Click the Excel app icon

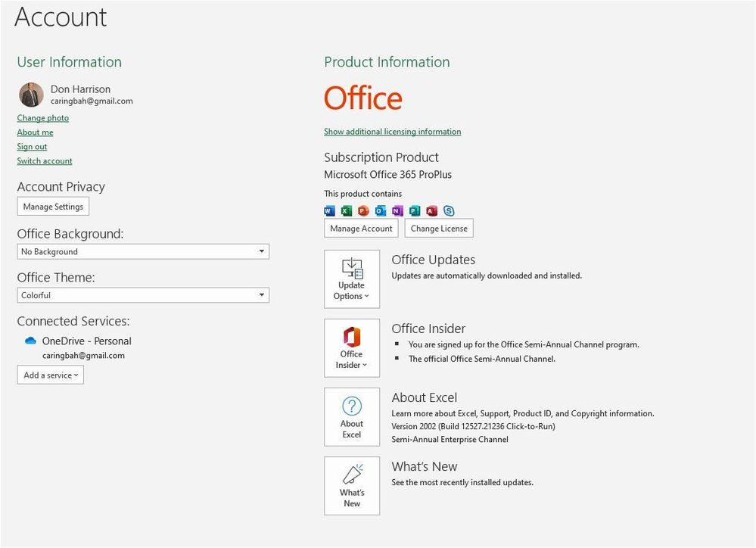(x=346, y=211)
